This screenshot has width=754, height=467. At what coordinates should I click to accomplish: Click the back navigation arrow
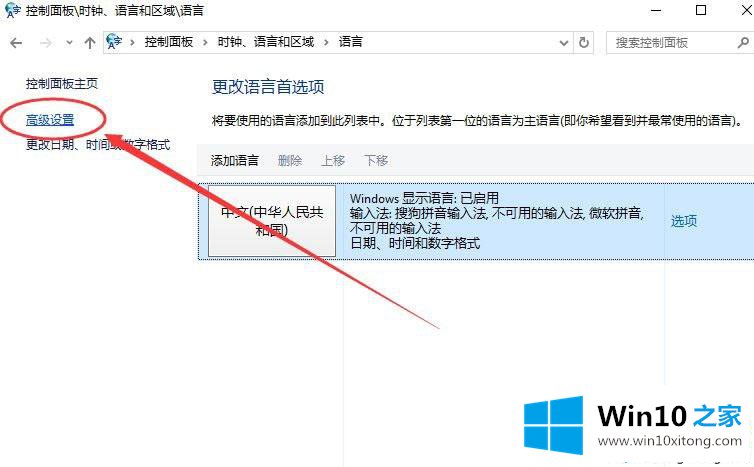click(16, 43)
